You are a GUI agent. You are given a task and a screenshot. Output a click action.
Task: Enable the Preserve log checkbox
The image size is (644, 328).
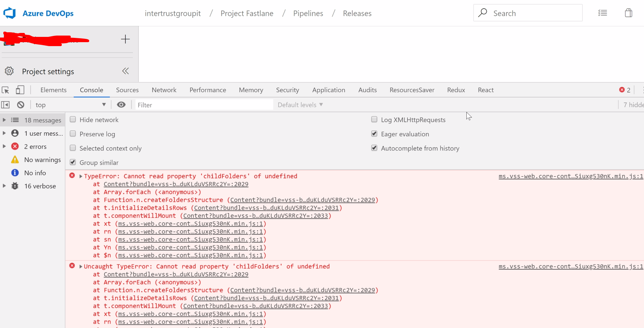pyautogui.click(x=73, y=134)
